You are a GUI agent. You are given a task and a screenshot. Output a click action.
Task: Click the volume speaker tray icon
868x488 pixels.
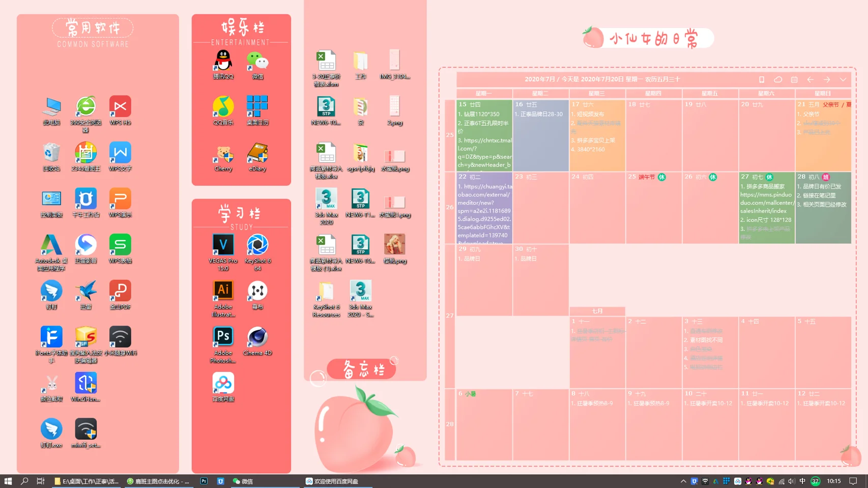point(791,481)
